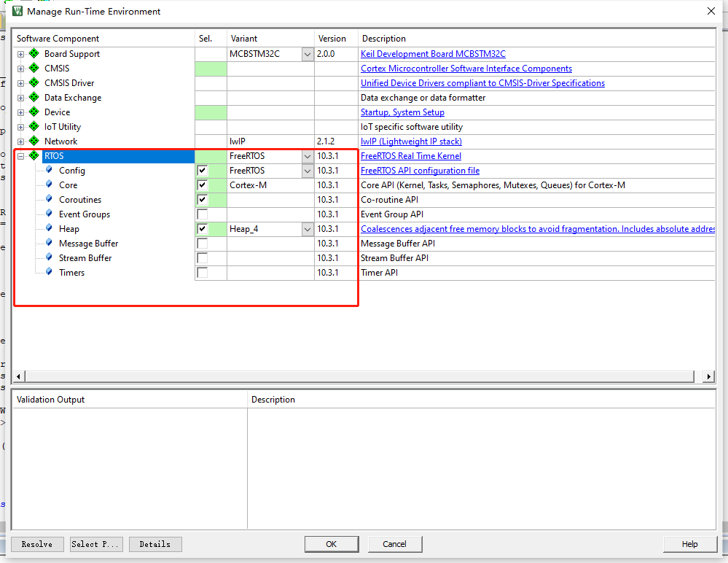Open the MCBSTM32C variant dropdown

pyautogui.click(x=308, y=55)
